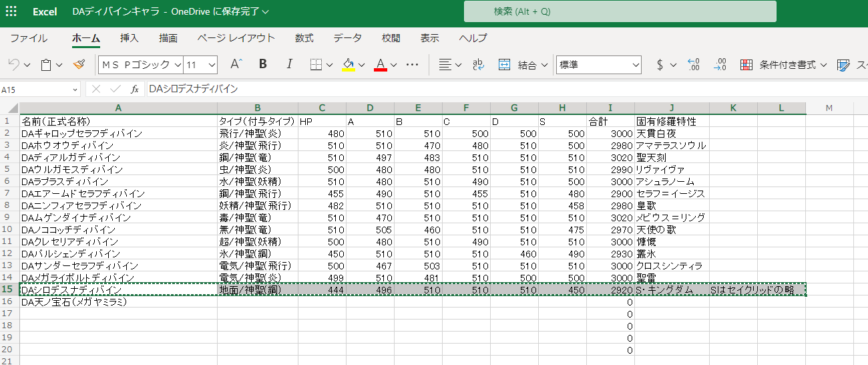
Task: Click the currency format dollar icon
Action: click(x=660, y=65)
